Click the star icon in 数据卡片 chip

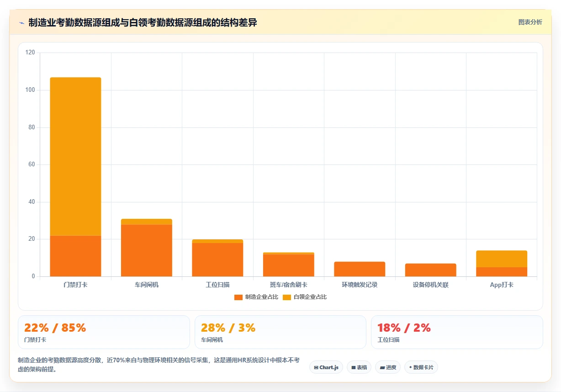[x=410, y=367]
